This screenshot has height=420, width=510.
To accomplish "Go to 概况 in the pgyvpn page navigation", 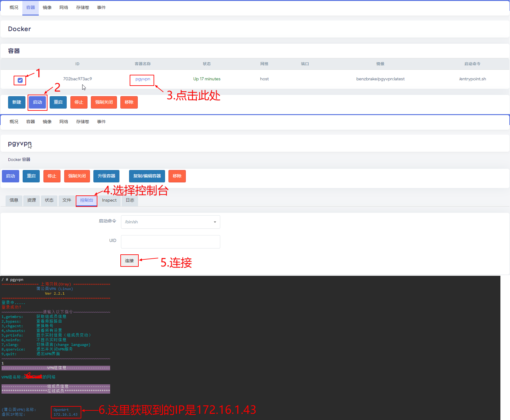I will pos(14,122).
